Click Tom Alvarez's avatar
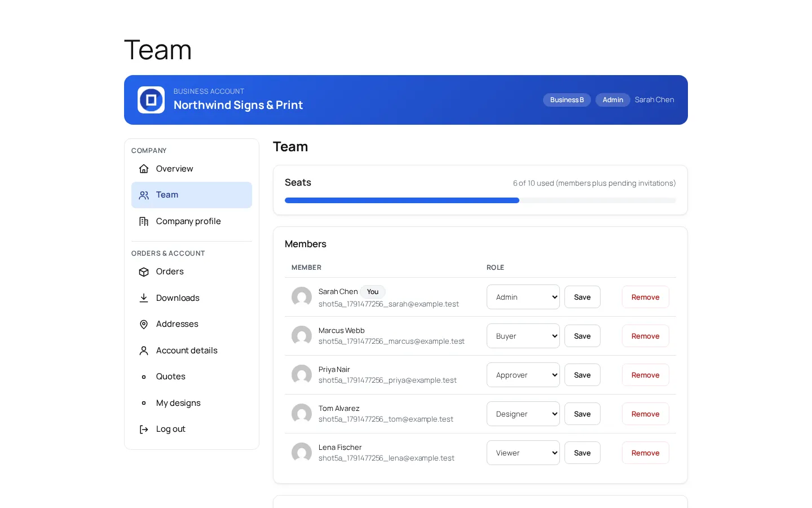812x508 pixels. 302,414
